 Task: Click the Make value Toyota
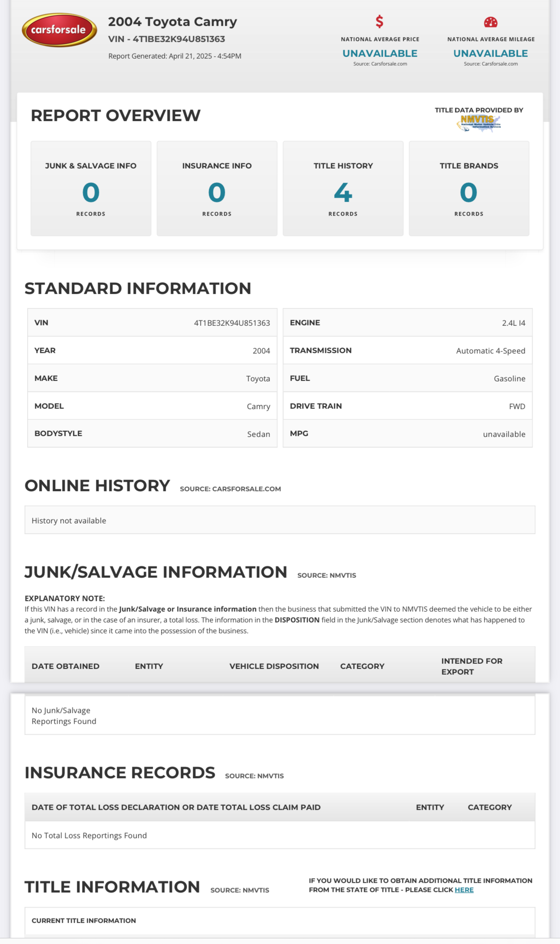(x=258, y=378)
